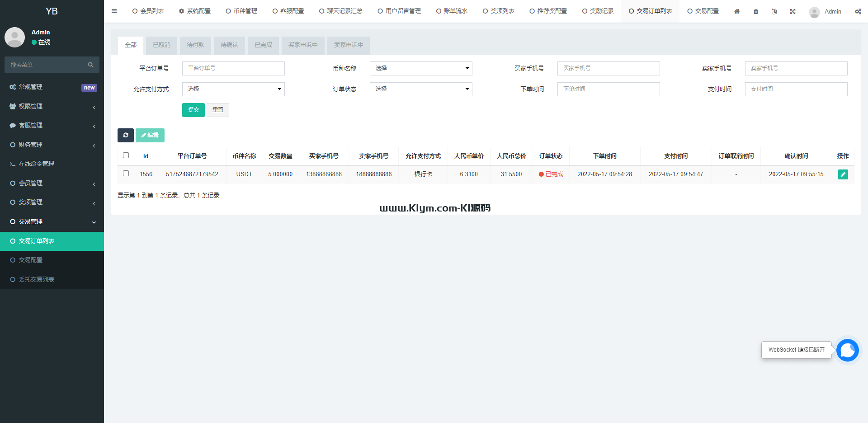Tick the checkbox for order 1556
This screenshot has width=868, height=423.
click(126, 174)
